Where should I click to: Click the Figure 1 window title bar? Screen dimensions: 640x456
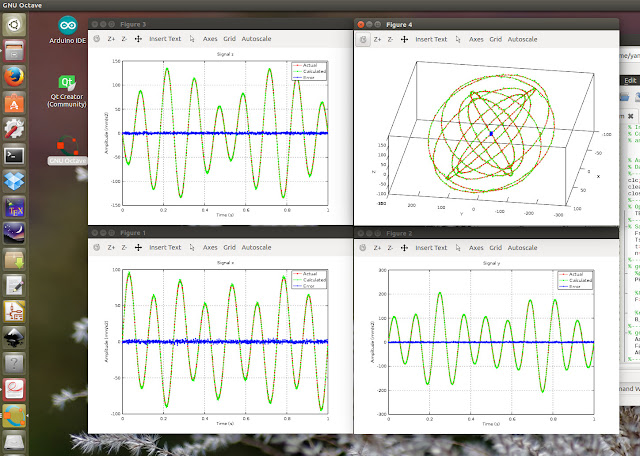[x=220, y=233]
